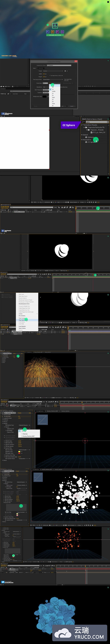Click the Illustrator Ai icon
The height and width of the screenshot is (644, 110).
tap(53, 32)
